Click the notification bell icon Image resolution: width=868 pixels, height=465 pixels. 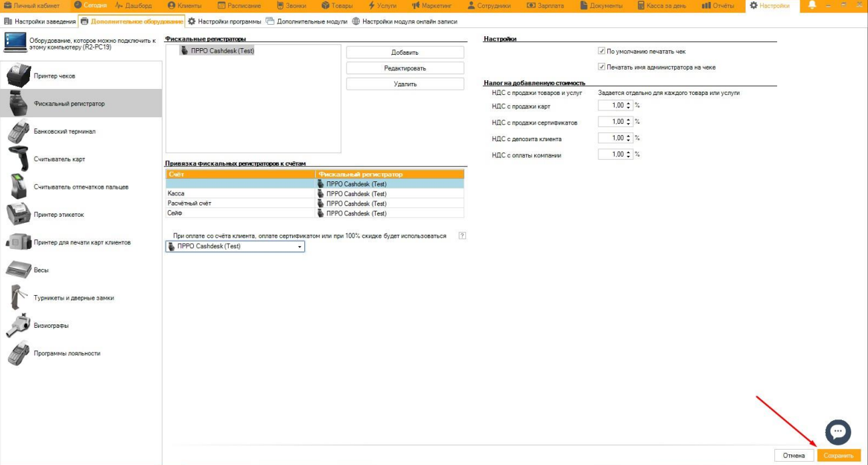pyautogui.click(x=812, y=5)
